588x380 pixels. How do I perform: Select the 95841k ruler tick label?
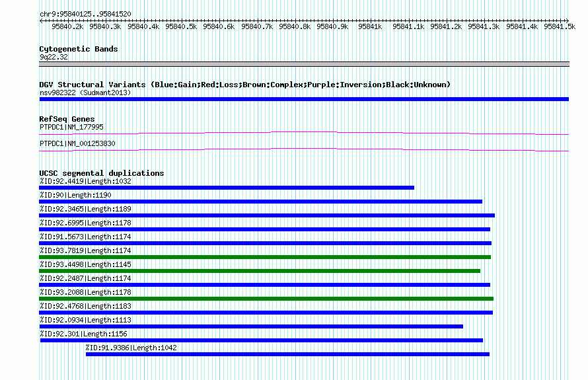point(370,26)
